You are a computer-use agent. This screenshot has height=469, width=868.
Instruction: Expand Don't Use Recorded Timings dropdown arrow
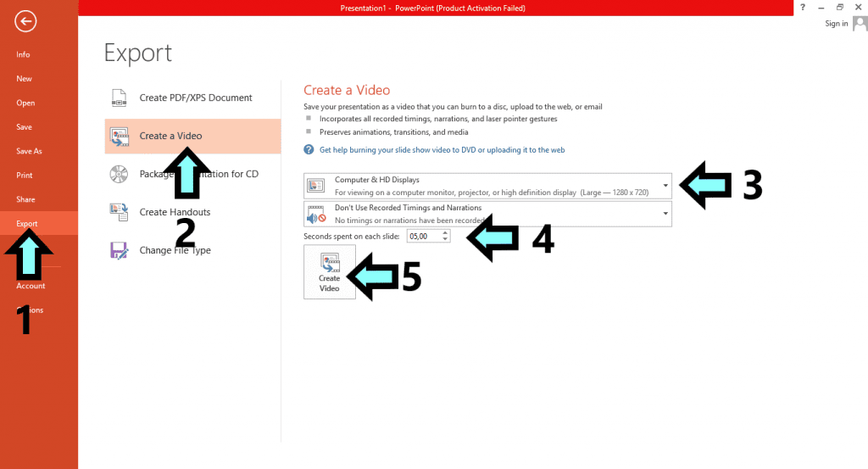click(665, 213)
